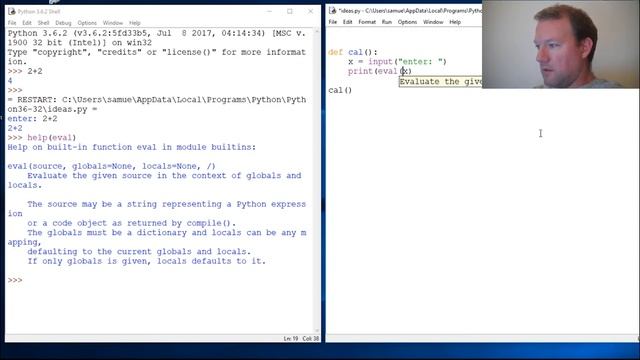Click Python Shell window title icon

click(11, 11)
